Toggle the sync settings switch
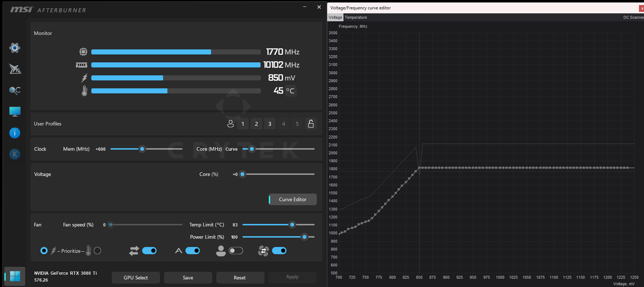 pos(149,251)
